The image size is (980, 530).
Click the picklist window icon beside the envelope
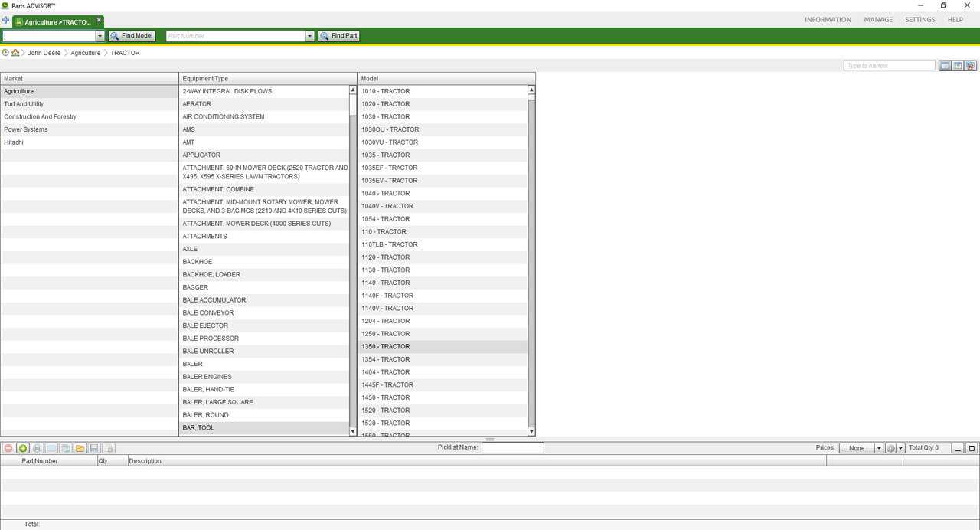click(x=65, y=448)
